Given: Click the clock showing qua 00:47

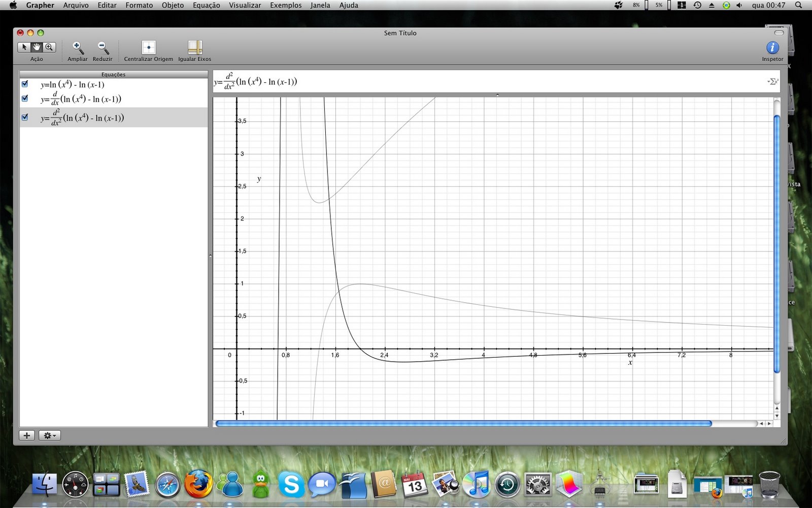Looking at the screenshot, I should 768,5.
